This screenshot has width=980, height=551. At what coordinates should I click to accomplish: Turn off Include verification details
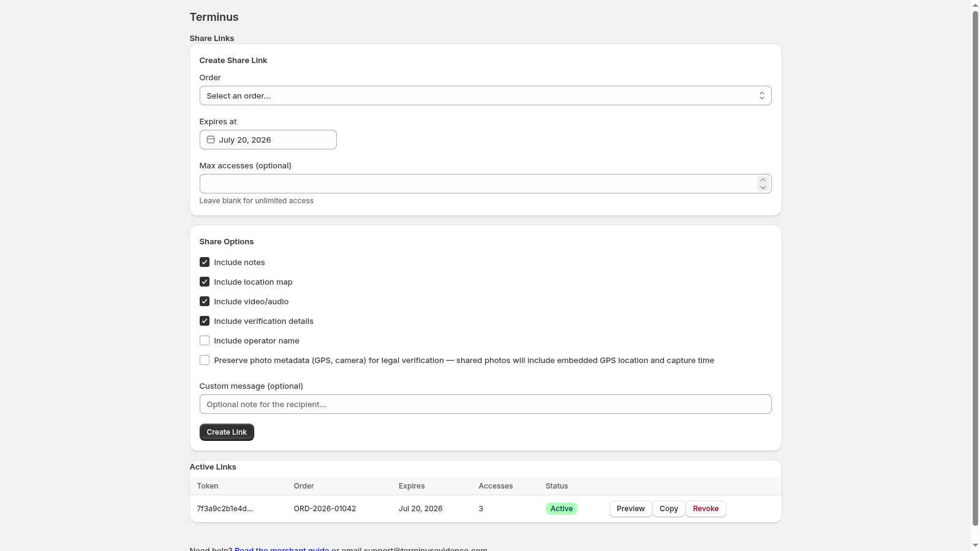click(x=205, y=321)
